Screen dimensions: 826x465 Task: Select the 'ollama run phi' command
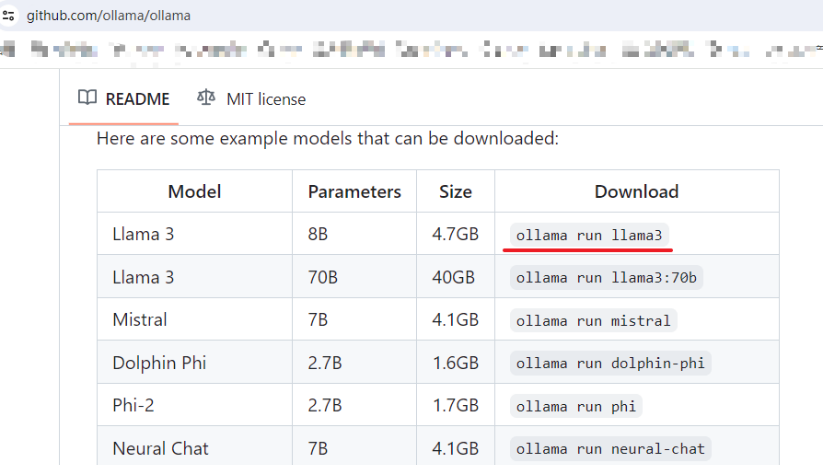pos(576,406)
